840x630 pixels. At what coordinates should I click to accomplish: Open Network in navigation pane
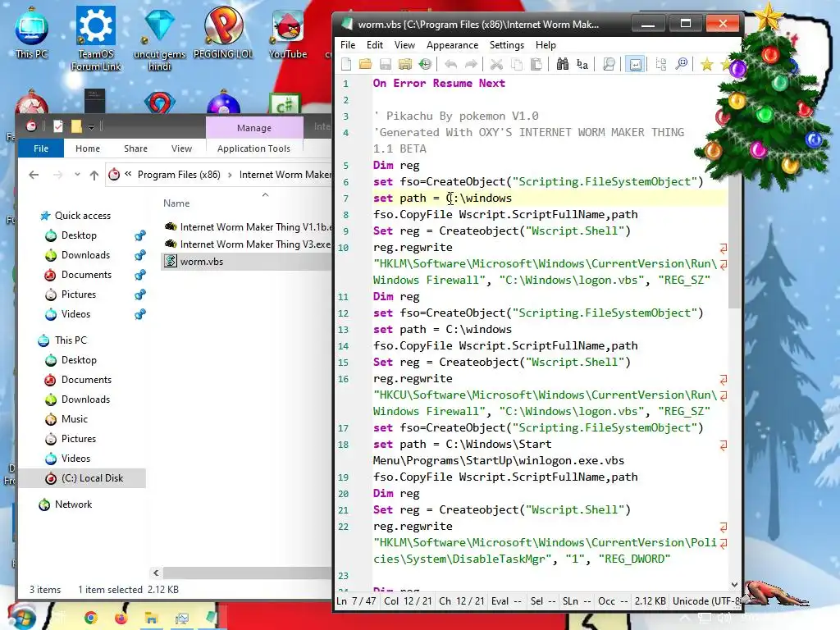[x=73, y=504]
